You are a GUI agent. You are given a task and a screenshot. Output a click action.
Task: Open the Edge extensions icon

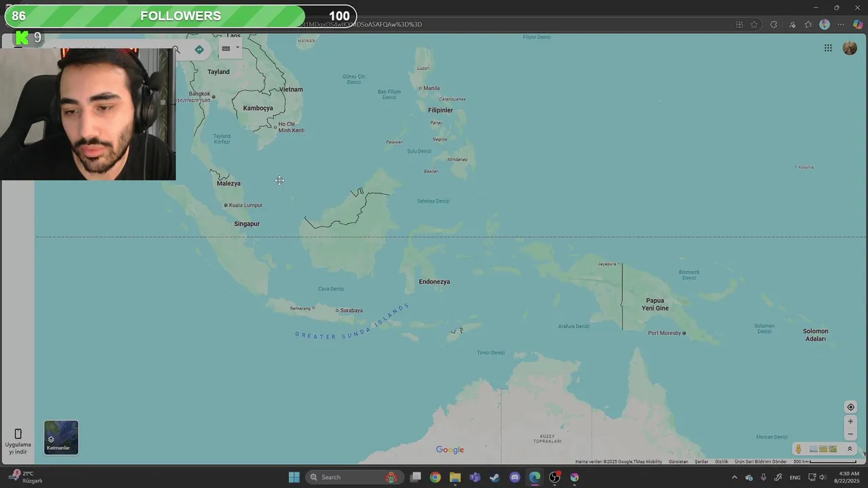click(774, 24)
